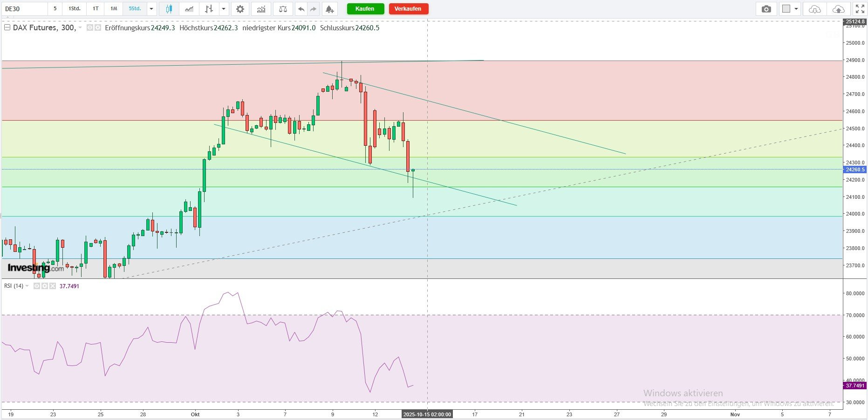Switch to the 1M timeframe
Viewport: 868px width, 420px height.
point(114,9)
